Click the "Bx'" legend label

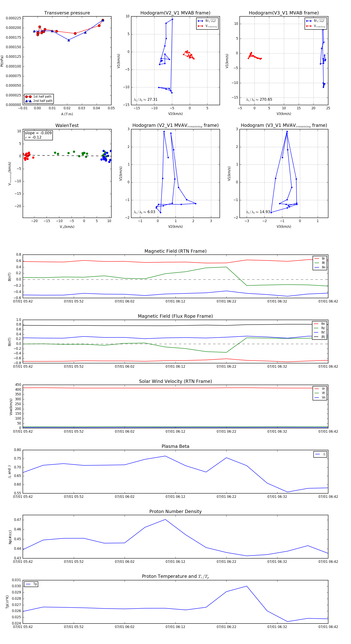tap(323, 324)
